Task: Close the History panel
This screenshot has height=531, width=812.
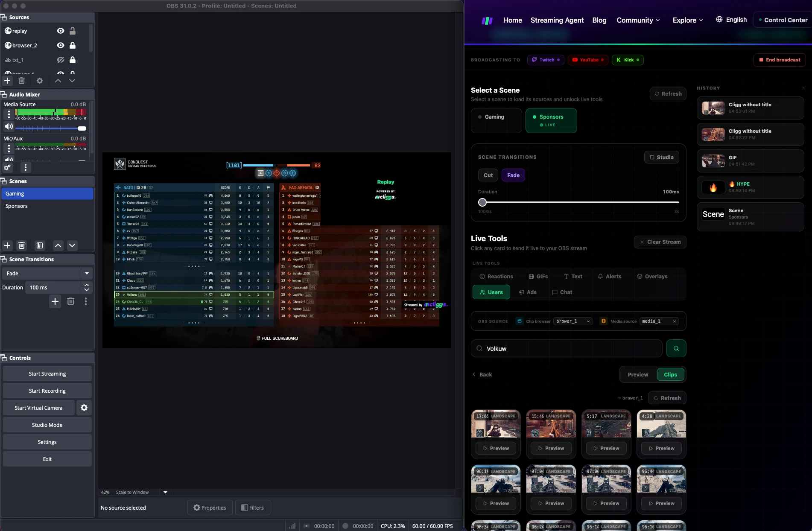Action: pos(803,88)
